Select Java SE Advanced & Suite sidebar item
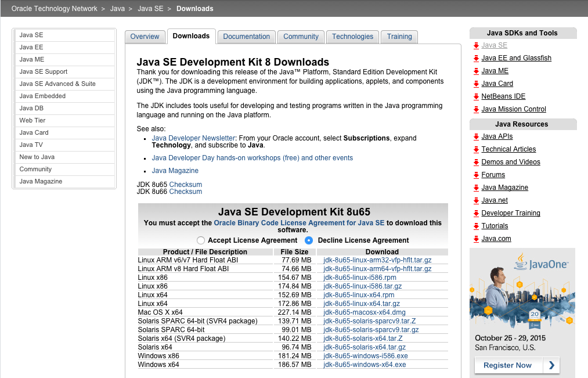This screenshot has width=588, height=378. (x=64, y=84)
